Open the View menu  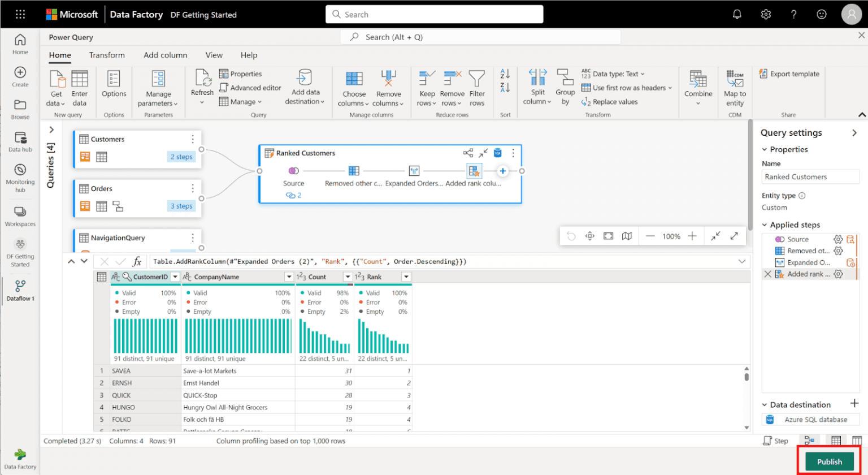pos(214,55)
